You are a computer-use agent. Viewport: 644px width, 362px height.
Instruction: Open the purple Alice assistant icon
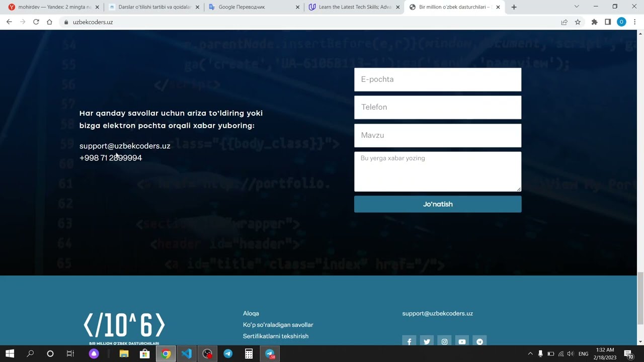click(x=94, y=354)
